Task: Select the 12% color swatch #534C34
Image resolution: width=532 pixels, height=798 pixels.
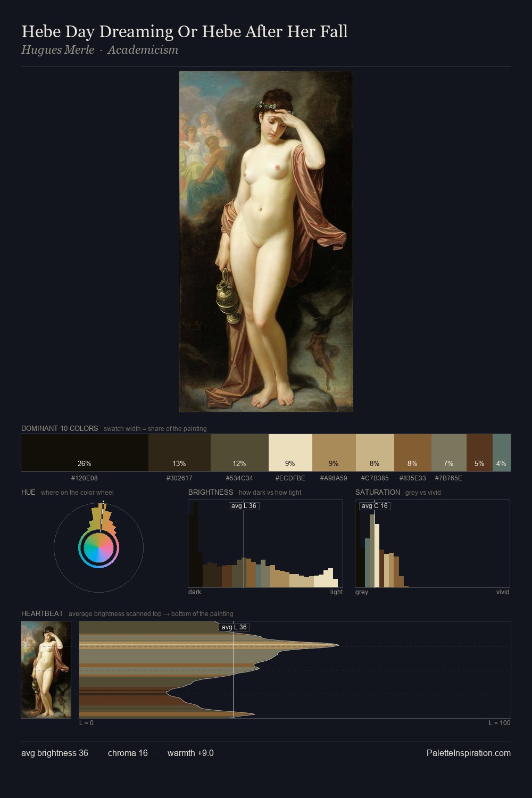Action: pyautogui.click(x=239, y=453)
